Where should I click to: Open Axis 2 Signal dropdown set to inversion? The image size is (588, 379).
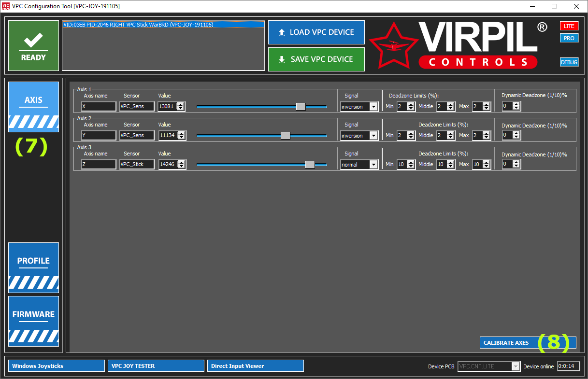[359, 136]
